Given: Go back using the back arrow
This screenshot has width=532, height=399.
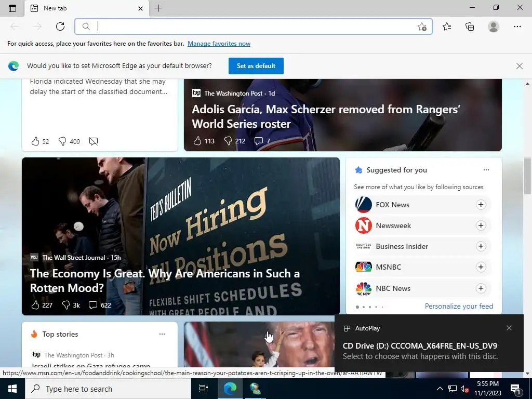Looking at the screenshot, I should (x=15, y=26).
